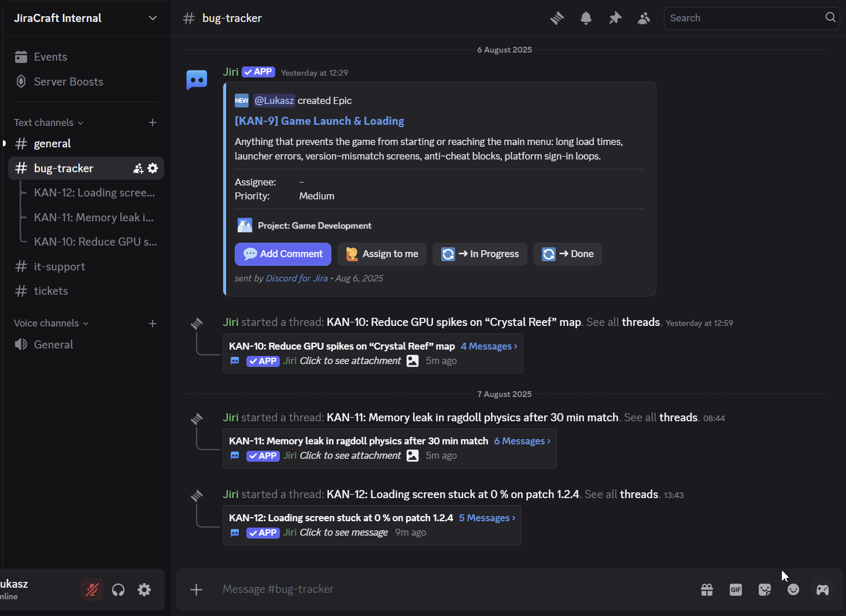Click Jiri bot avatar
Screen dimensions: 846x616
click(x=197, y=79)
